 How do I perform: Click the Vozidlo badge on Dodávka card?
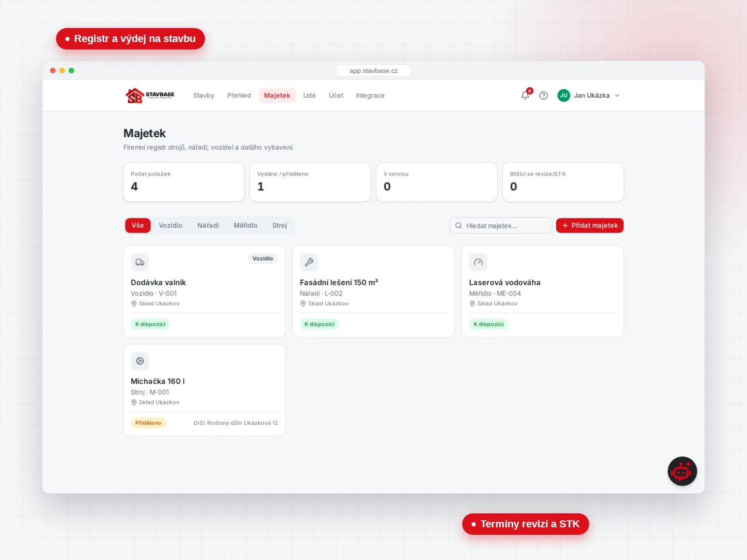click(x=263, y=259)
